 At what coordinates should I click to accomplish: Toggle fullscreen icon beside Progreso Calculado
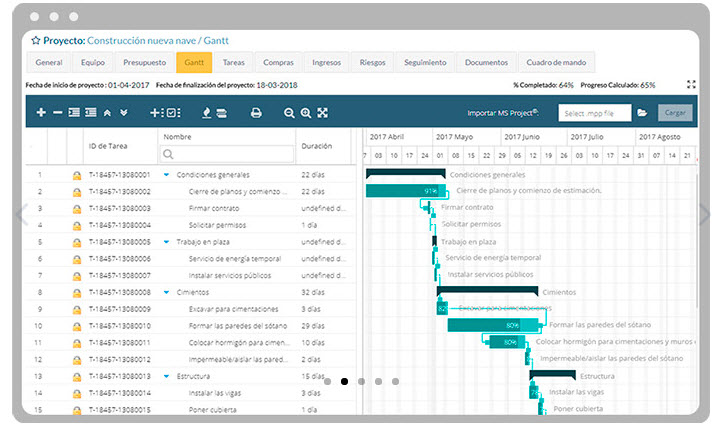(x=691, y=85)
